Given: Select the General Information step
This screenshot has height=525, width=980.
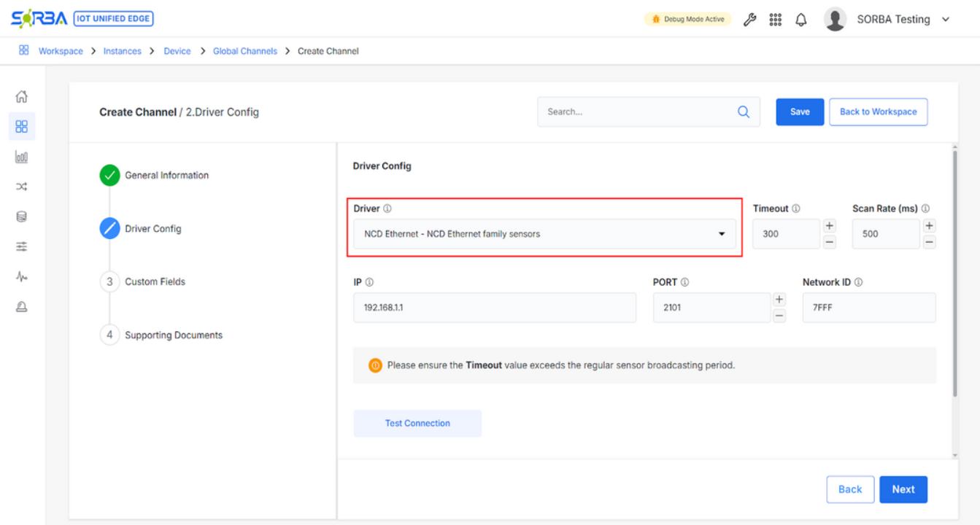Looking at the screenshot, I should pos(166,175).
